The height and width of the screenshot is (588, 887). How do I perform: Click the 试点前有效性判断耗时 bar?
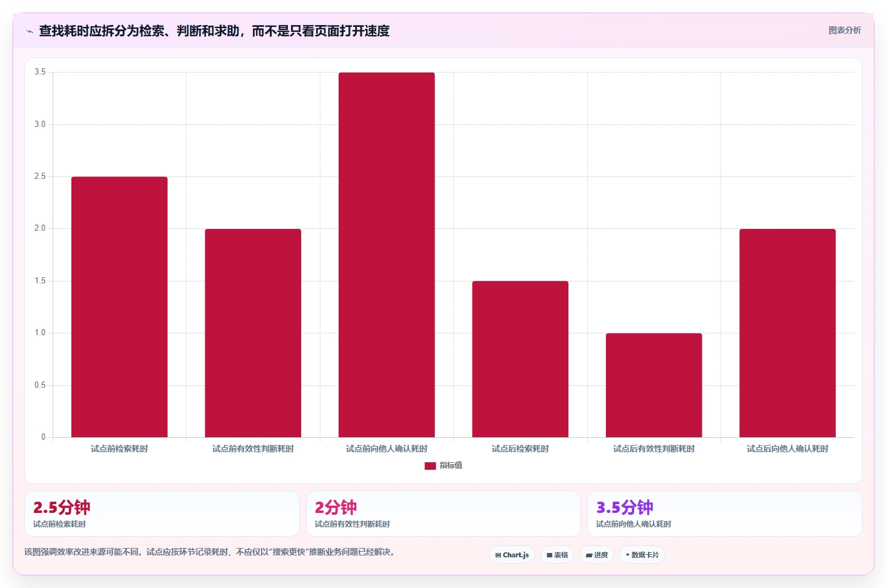coord(253,333)
